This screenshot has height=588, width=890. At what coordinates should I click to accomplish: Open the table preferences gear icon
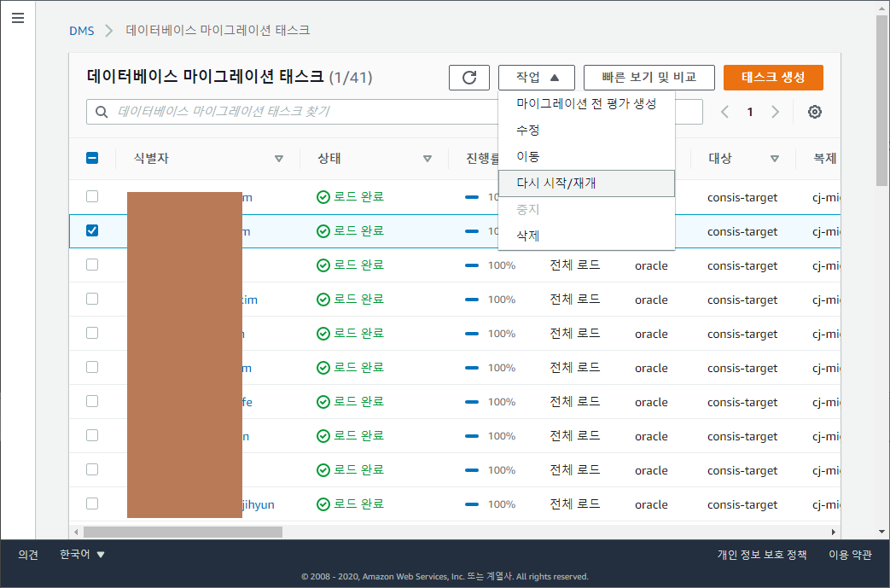(x=814, y=111)
